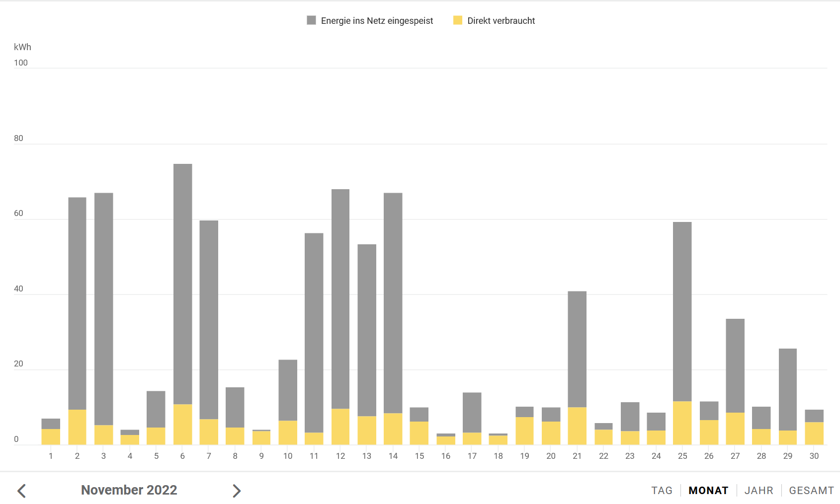The height and width of the screenshot is (504, 840).
Task: Select the gray bar for day 27
Action: [735, 365]
